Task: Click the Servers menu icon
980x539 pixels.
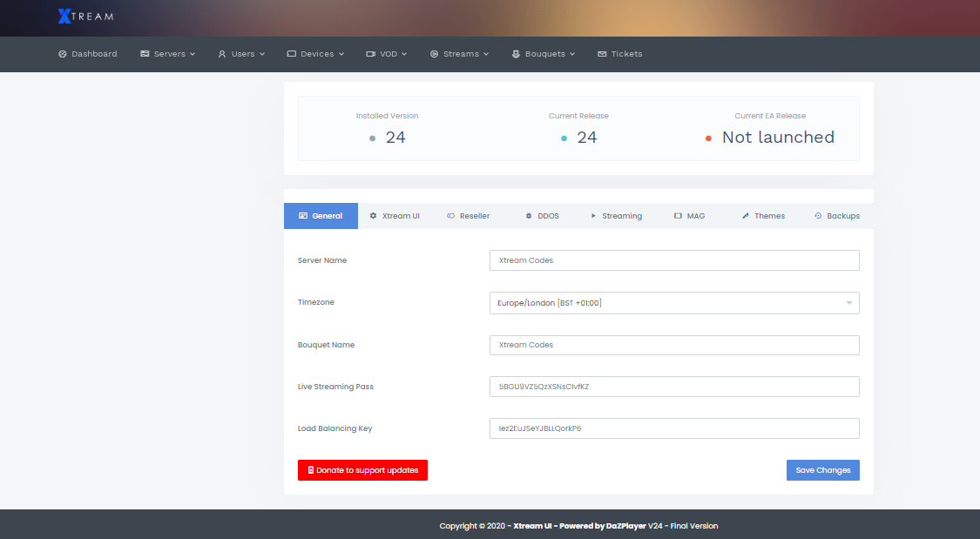Action: click(145, 54)
